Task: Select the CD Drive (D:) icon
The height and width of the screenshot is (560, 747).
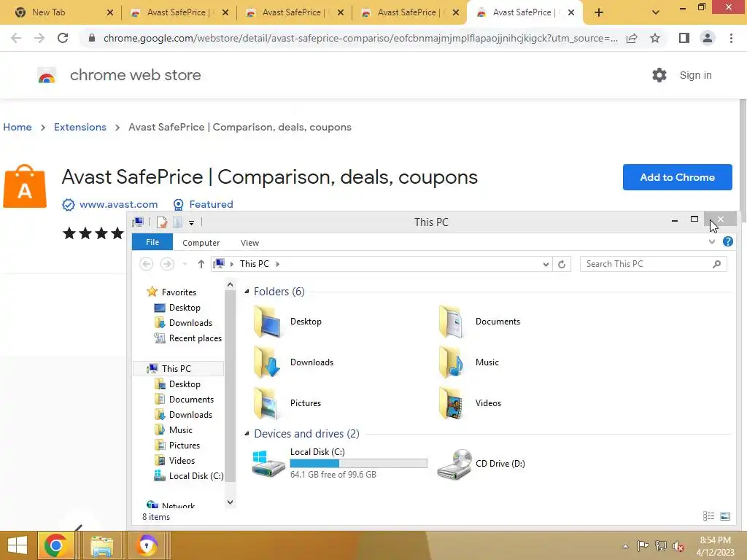Action: pyautogui.click(x=454, y=464)
